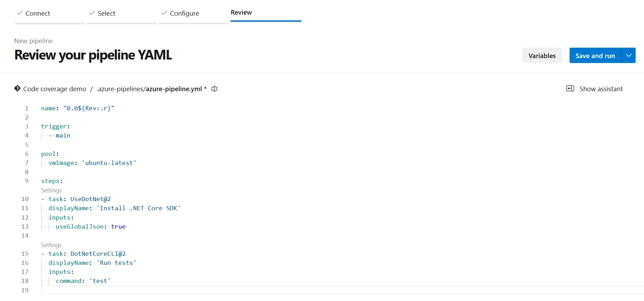Click the checkmark icon on Configure step
This screenshot has width=644, height=301.
(x=164, y=13)
